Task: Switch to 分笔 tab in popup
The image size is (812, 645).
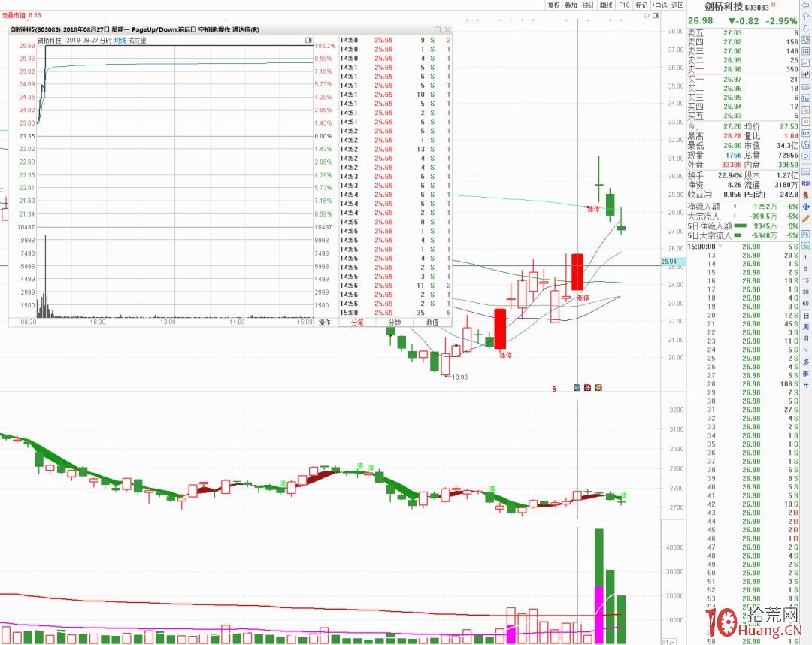Action: [x=357, y=322]
